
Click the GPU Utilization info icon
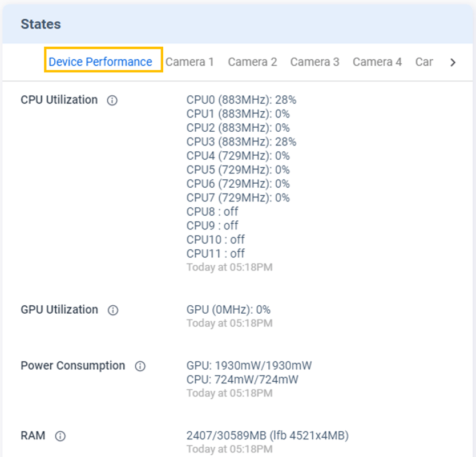click(113, 310)
